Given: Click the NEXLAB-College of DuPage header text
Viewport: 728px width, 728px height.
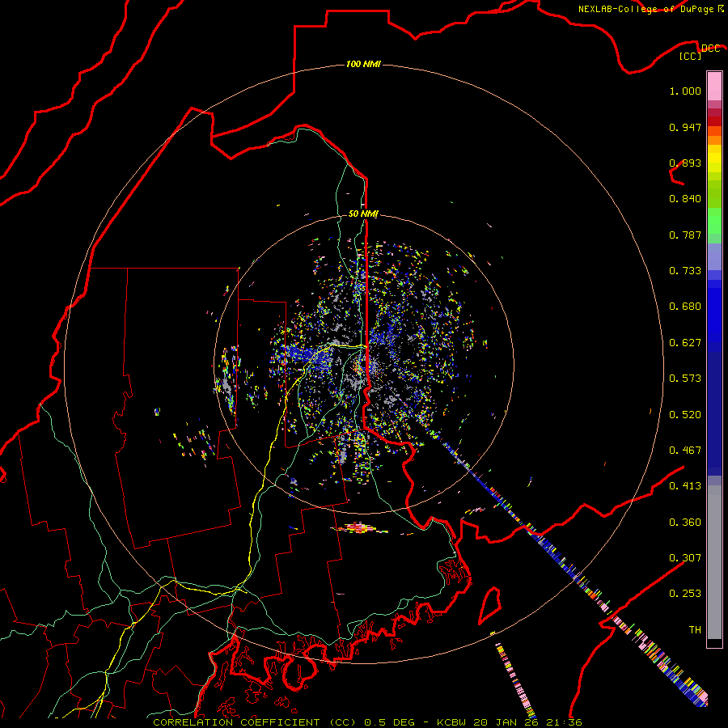Looking at the screenshot, I should tap(645, 9).
